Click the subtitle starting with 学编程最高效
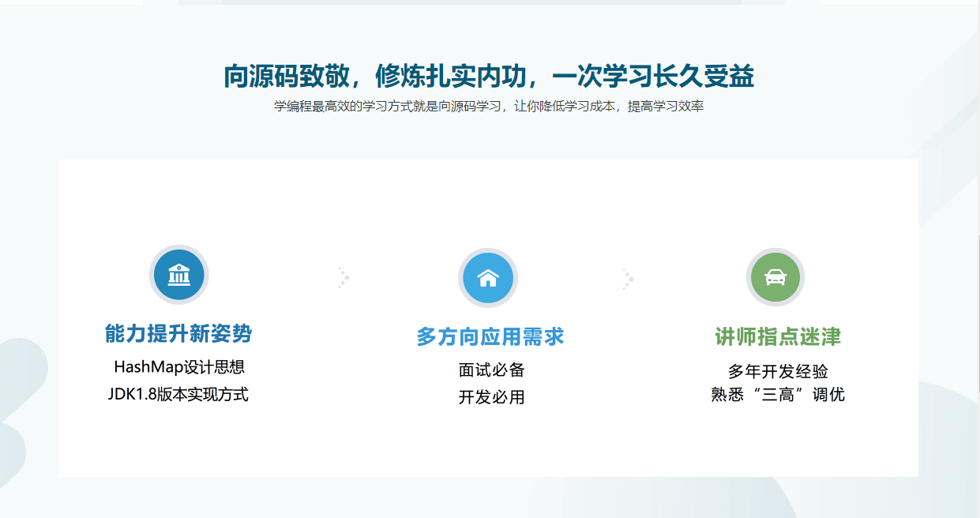Image resolution: width=980 pixels, height=518 pixels. point(489,107)
